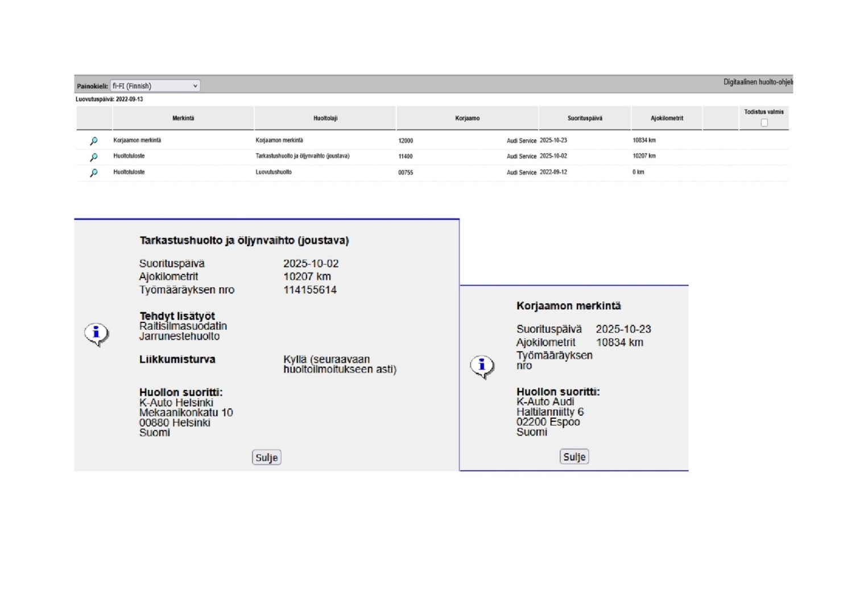Select the Tarkastushuolto ja öljynvaihto table cell
Viewport: 868px width, 614px height.
click(x=302, y=156)
